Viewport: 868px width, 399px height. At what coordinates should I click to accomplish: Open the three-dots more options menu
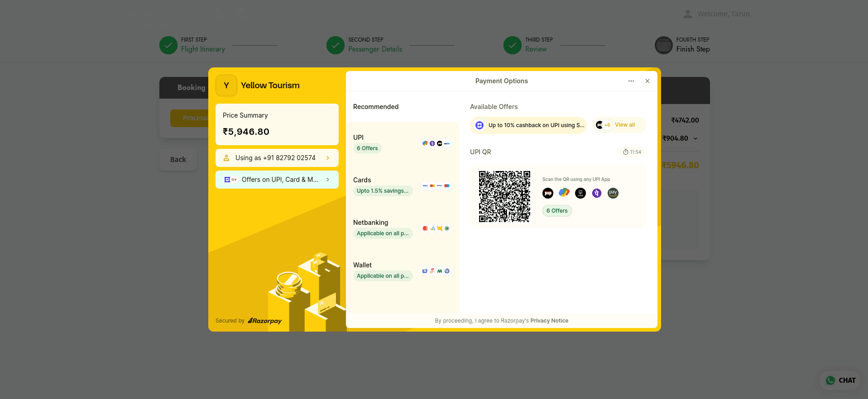pyautogui.click(x=631, y=81)
